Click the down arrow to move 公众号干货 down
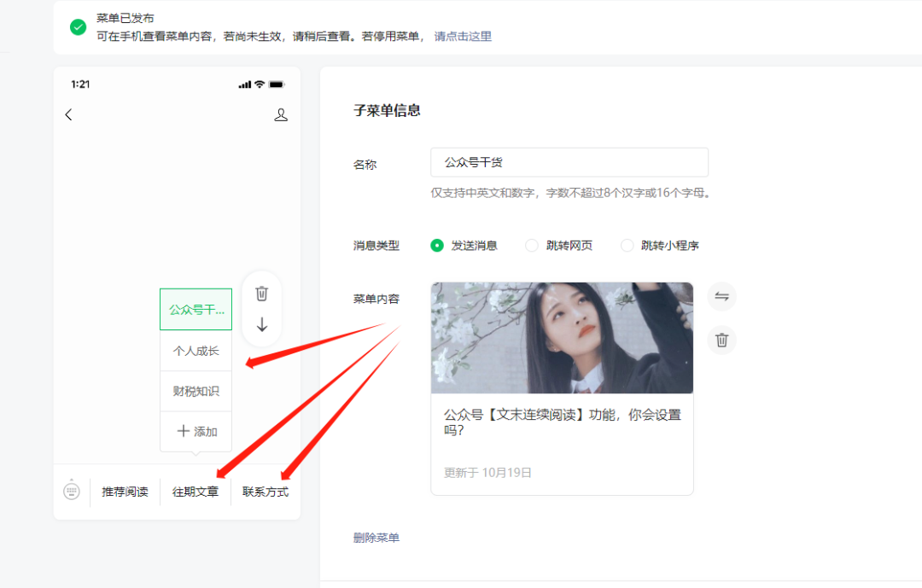The image size is (922, 588). 261,324
